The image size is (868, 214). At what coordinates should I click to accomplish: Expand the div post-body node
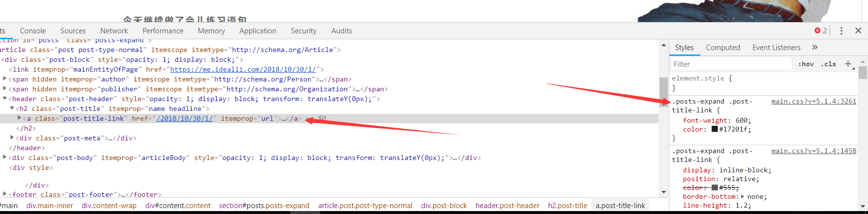coord(5,158)
